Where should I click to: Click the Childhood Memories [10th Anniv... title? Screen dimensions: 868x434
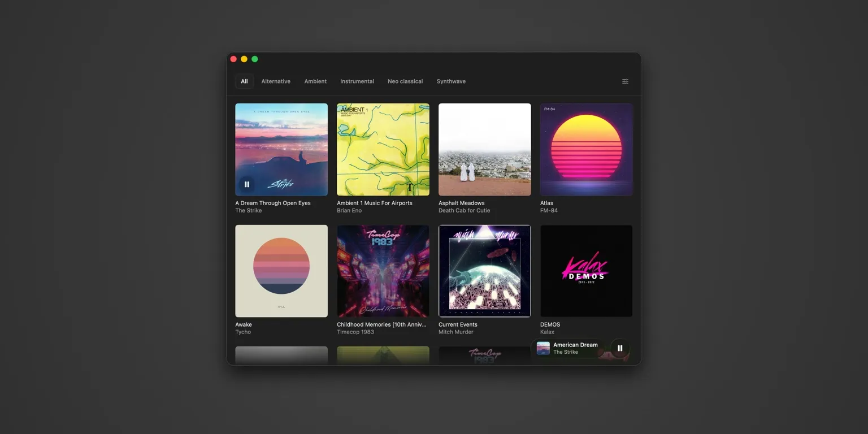point(381,324)
